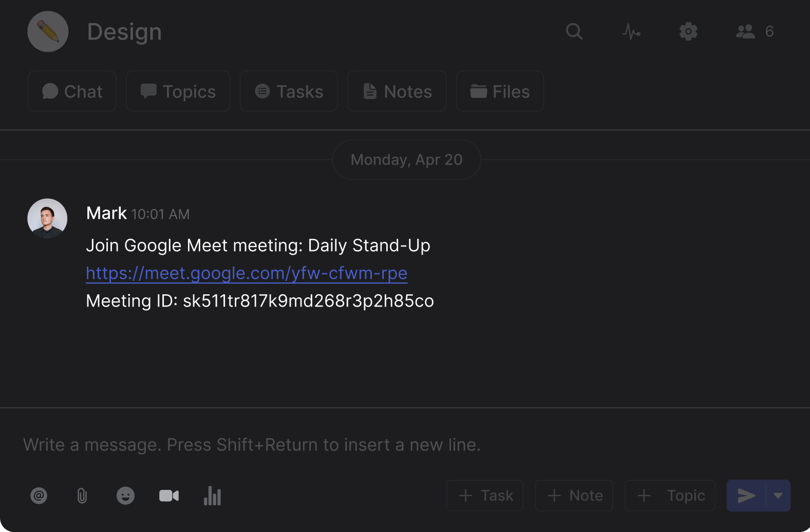Click the Design group title
810x532 pixels.
pyautogui.click(x=124, y=31)
